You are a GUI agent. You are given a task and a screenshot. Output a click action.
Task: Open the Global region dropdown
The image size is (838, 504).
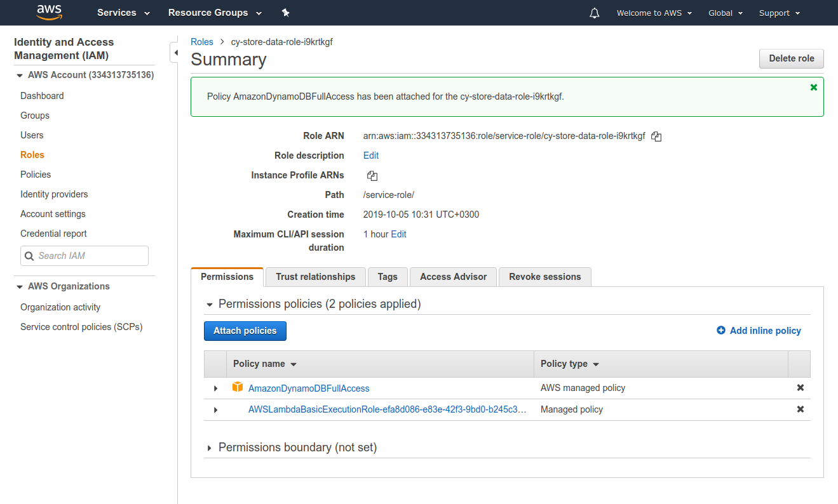(x=726, y=13)
